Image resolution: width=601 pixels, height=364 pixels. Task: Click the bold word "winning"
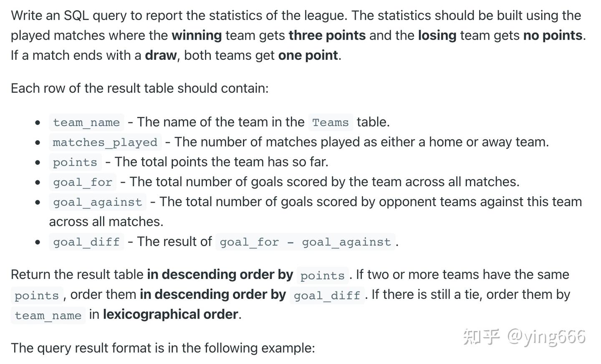coord(197,35)
